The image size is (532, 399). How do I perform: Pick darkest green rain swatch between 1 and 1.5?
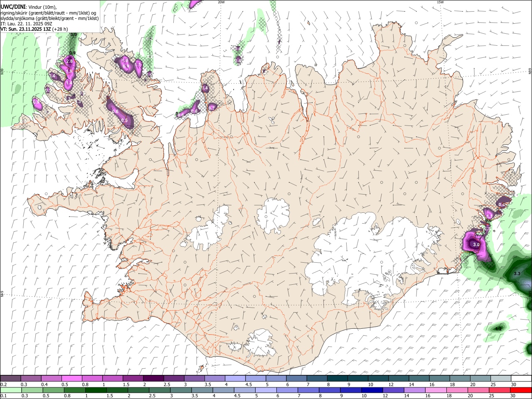[96, 390]
